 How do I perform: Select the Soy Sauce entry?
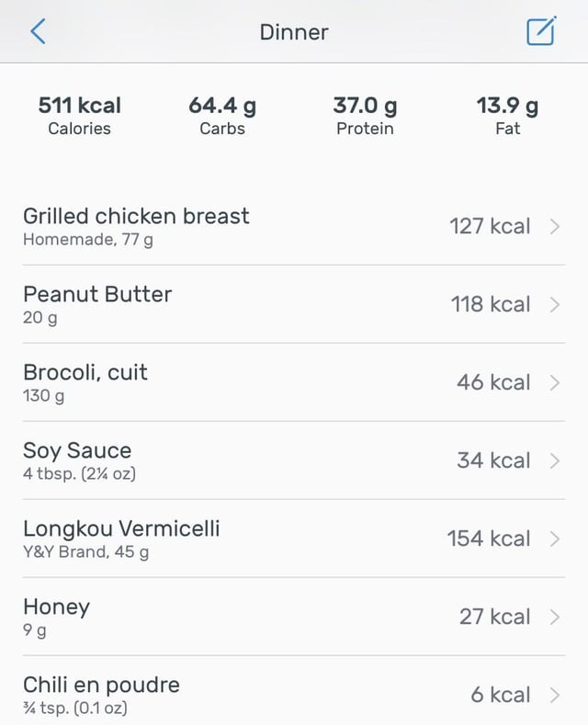[x=294, y=461]
